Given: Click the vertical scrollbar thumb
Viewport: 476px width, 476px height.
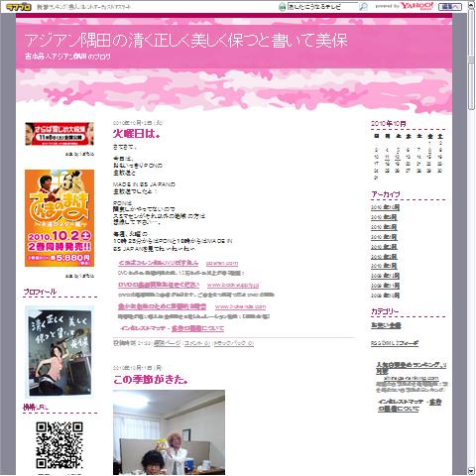Looking at the screenshot, I should [471, 59].
